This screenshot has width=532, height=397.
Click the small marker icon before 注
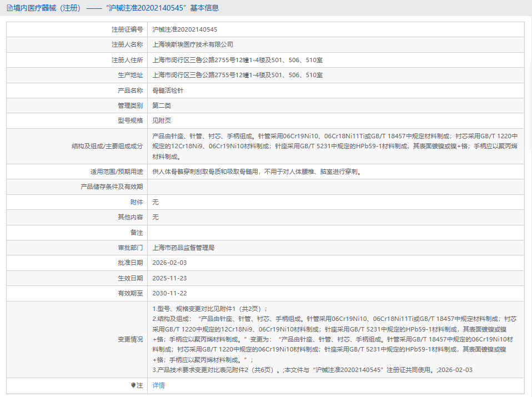[x=133, y=385]
